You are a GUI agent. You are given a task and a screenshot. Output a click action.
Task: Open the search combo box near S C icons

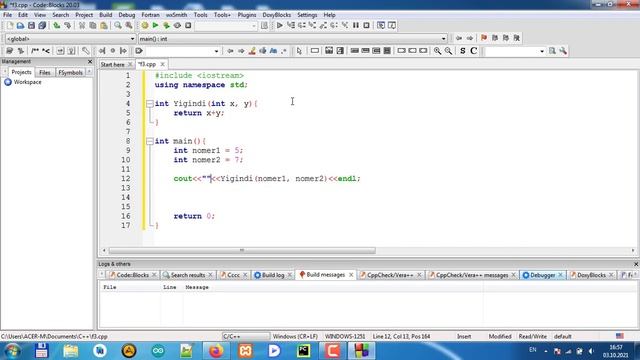pos(515,51)
